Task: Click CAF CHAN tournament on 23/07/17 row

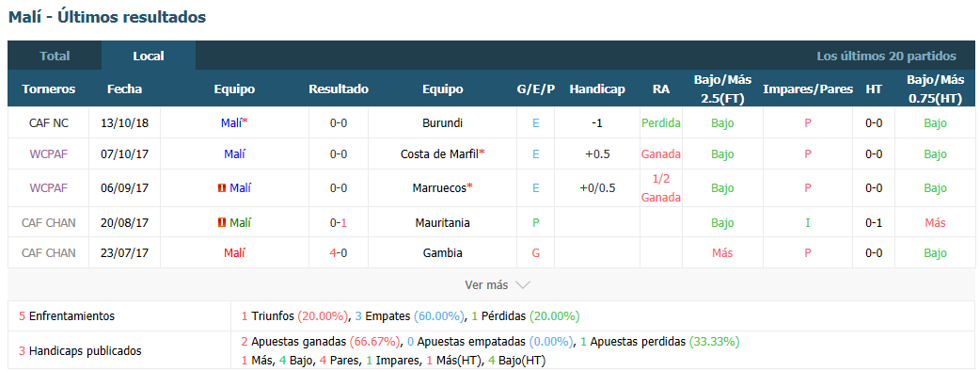Action: (x=49, y=253)
